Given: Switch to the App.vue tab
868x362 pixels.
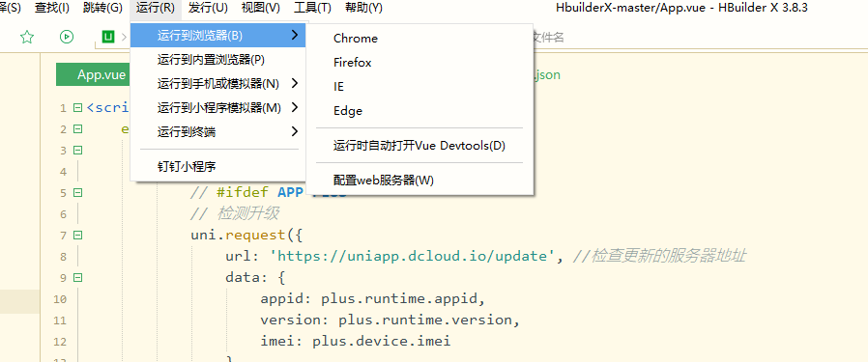Looking at the screenshot, I should pos(93,75).
